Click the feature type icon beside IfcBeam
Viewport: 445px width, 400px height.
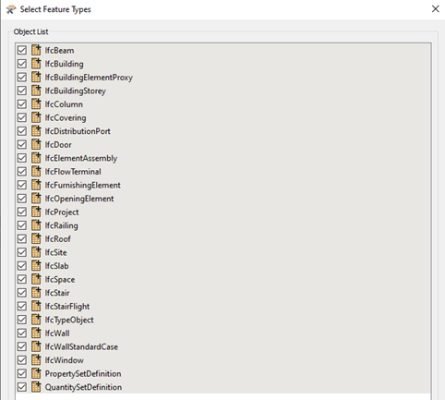(36, 50)
